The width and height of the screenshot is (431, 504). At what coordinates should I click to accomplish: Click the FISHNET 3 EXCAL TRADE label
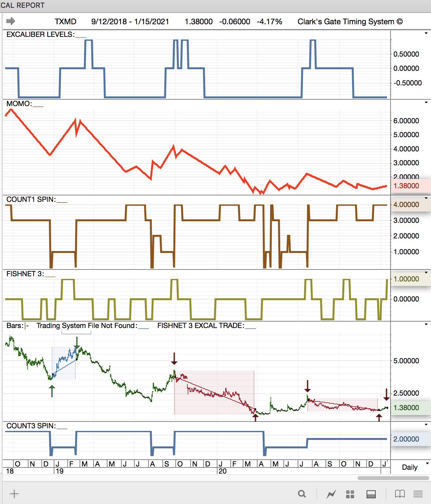[x=201, y=325]
